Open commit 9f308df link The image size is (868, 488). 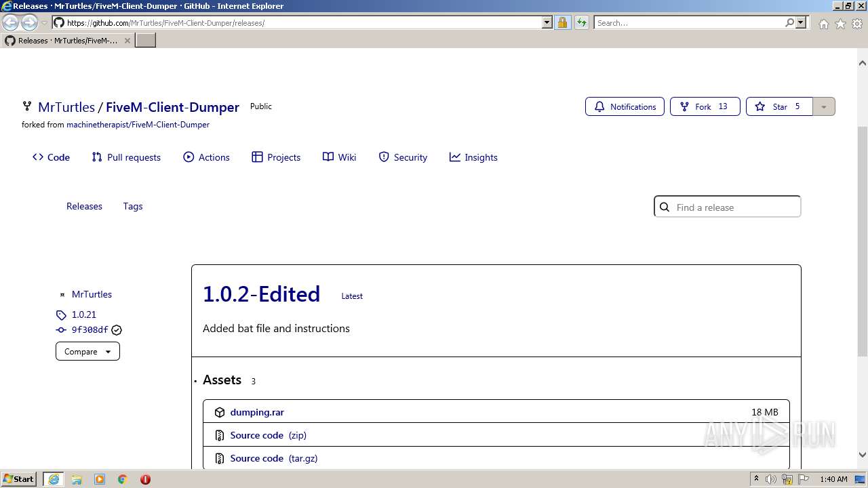click(90, 330)
